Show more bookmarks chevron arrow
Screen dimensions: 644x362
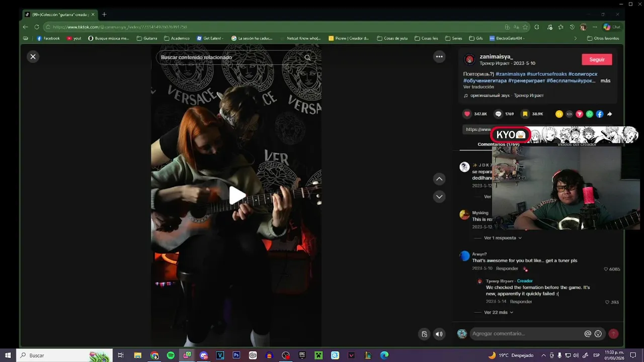pyautogui.click(x=576, y=38)
